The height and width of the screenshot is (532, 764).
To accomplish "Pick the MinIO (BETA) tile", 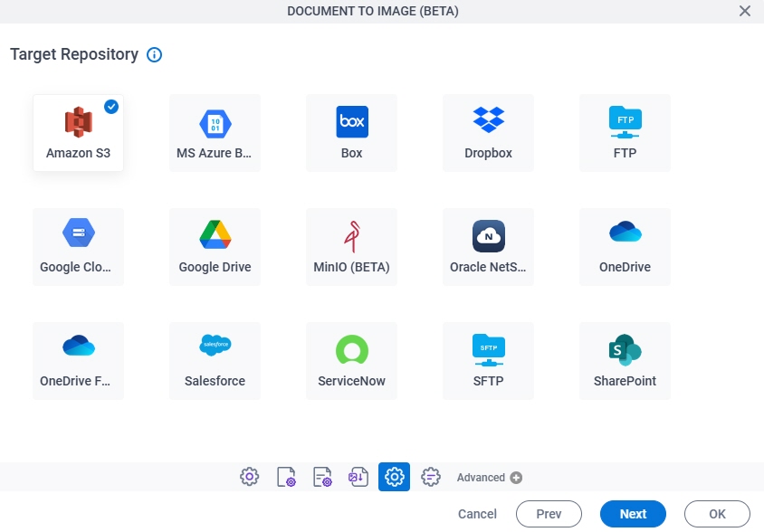I will coord(351,246).
